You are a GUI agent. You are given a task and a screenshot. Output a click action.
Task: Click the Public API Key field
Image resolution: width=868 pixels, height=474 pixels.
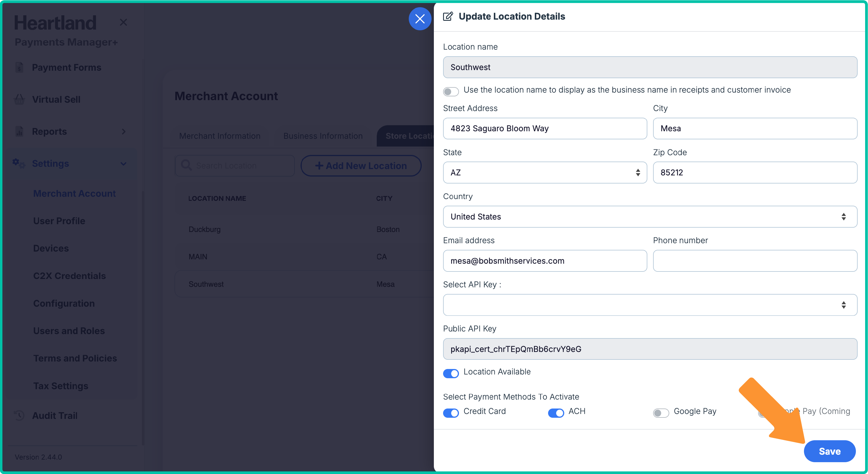(x=650, y=349)
